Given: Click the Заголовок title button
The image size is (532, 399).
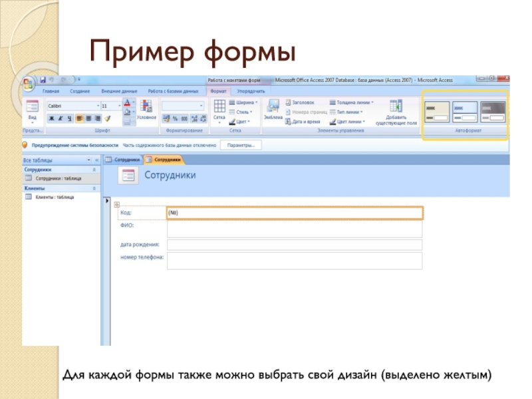Looking at the screenshot, I should tap(303, 102).
